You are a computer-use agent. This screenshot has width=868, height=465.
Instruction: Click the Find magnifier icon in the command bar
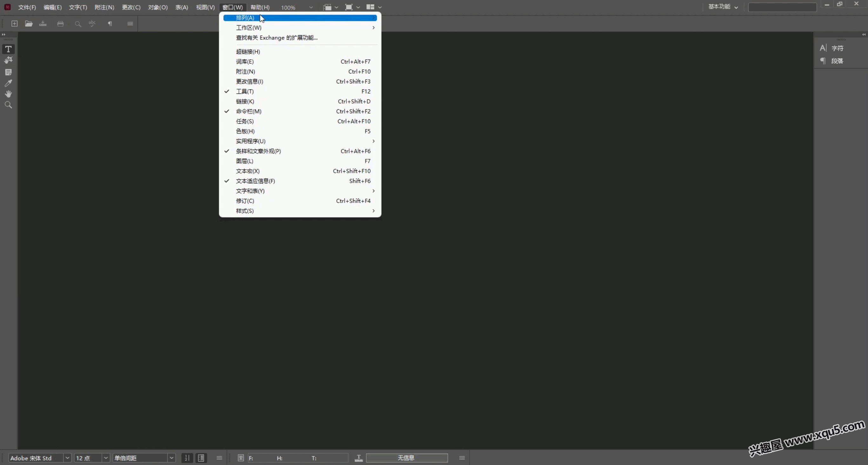(78, 24)
